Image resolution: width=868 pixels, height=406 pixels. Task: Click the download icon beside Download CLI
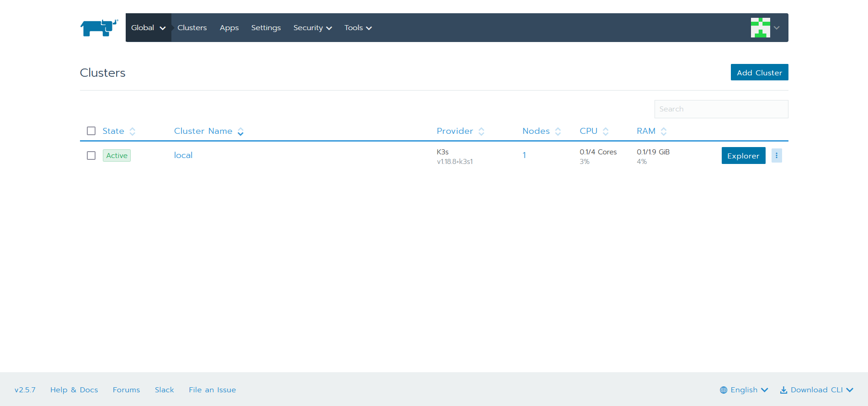[x=783, y=390]
